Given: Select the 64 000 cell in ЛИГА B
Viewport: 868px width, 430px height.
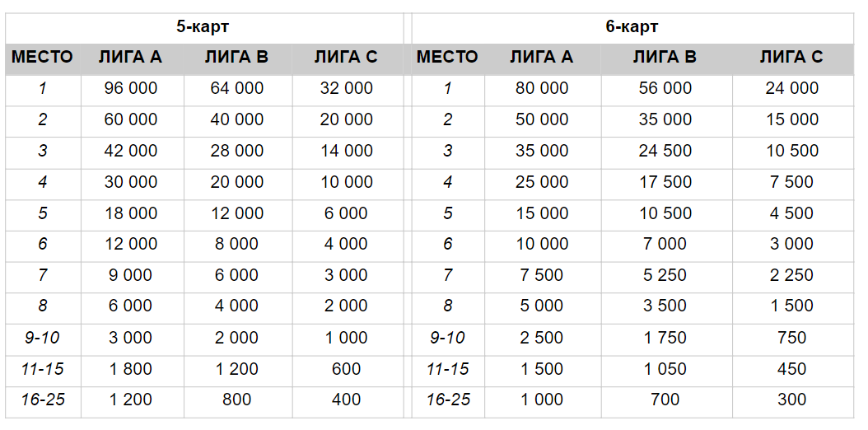Looking at the screenshot, I should (237, 88).
